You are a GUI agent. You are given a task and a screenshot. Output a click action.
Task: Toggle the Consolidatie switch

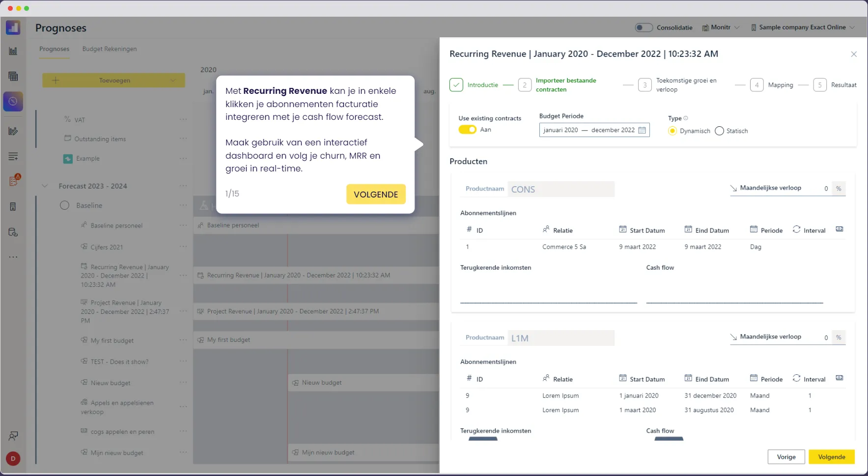(644, 28)
